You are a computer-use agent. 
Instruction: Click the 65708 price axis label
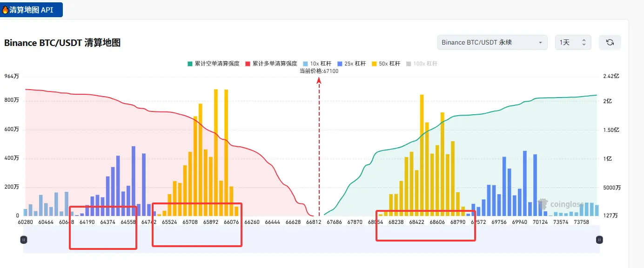point(190,222)
